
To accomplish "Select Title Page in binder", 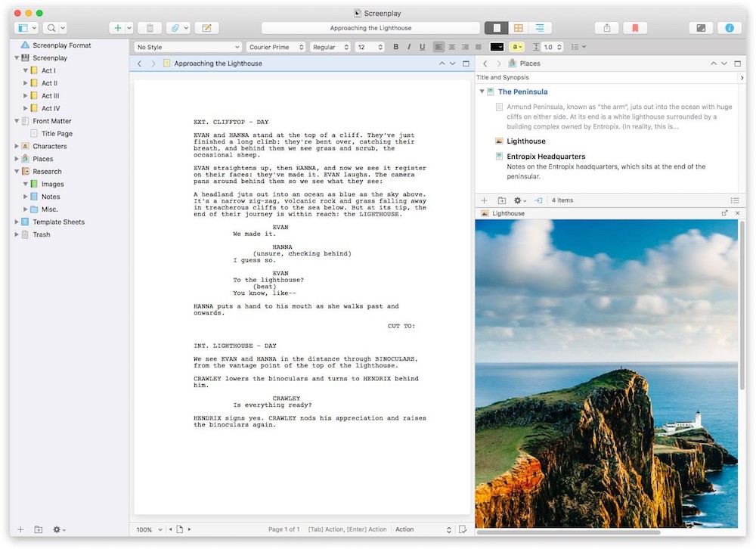I will (x=57, y=134).
